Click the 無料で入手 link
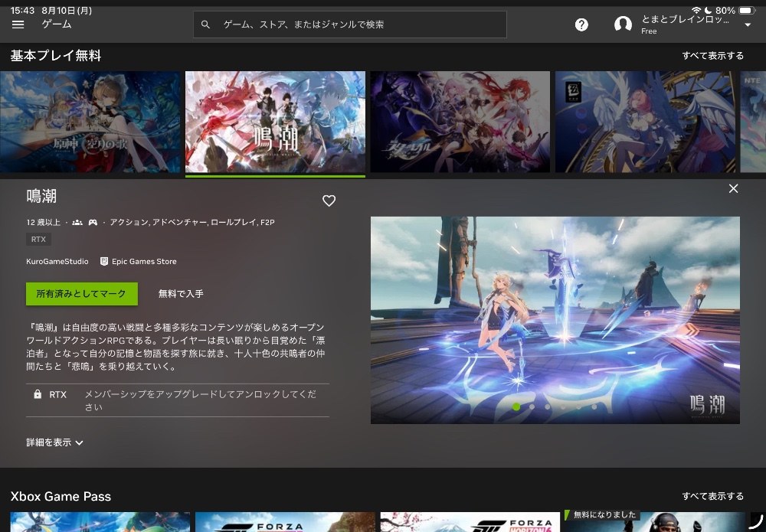 pos(181,294)
